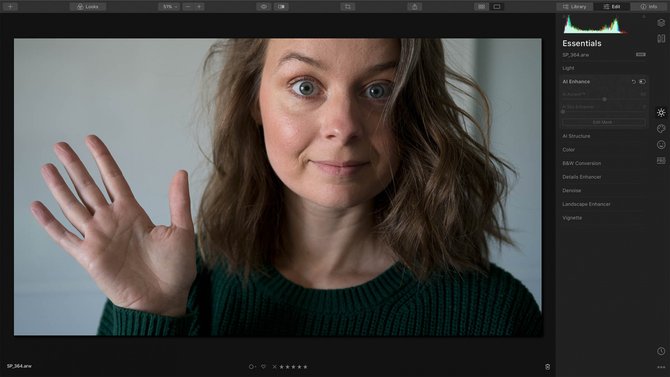Click the trash delete icon
The image size is (670, 377).
[x=547, y=367]
